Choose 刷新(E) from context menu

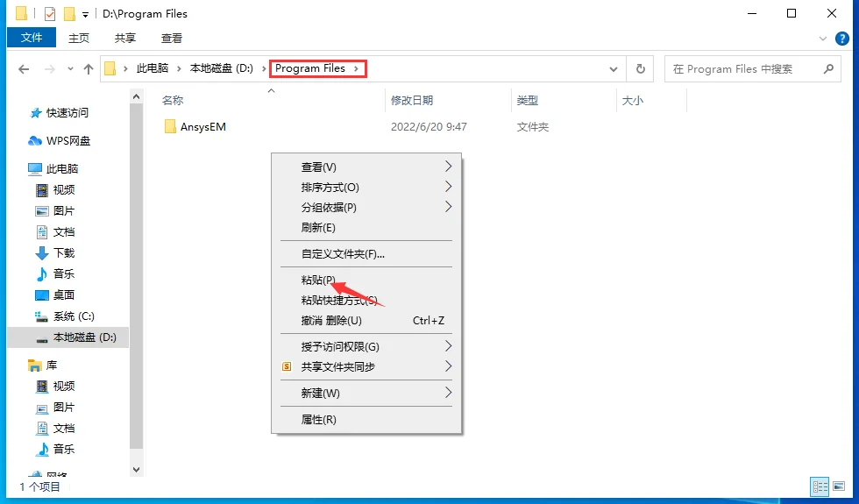click(x=366, y=227)
